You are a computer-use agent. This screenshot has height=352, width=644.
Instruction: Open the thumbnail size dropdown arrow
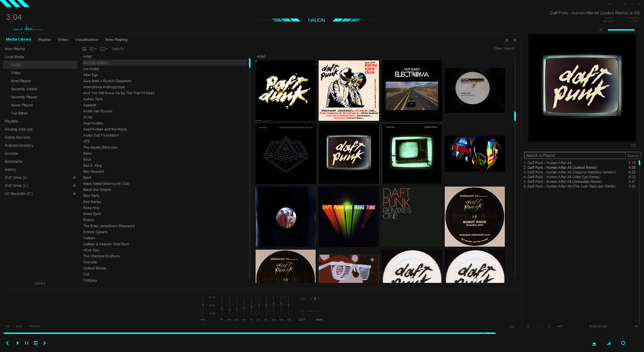pos(96,49)
